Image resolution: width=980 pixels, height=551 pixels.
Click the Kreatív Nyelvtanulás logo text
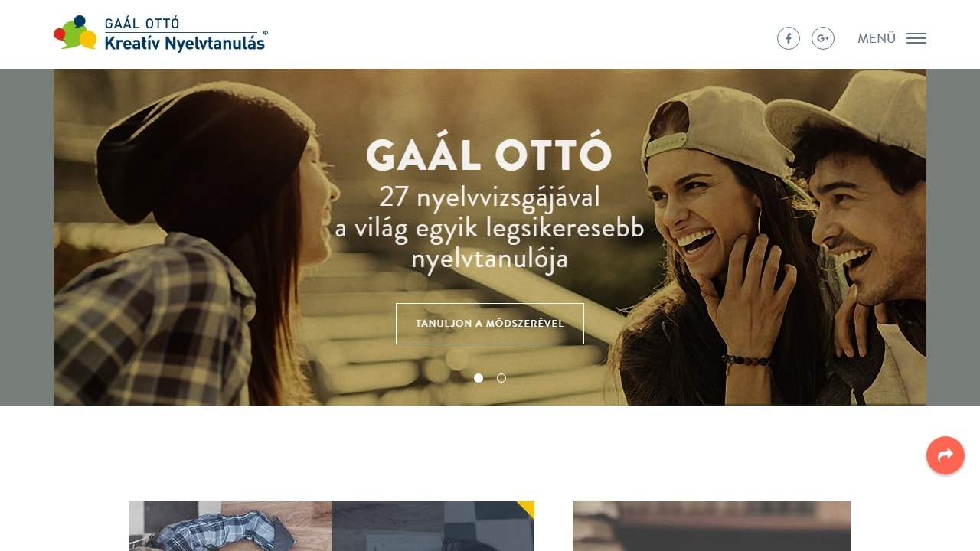[185, 43]
